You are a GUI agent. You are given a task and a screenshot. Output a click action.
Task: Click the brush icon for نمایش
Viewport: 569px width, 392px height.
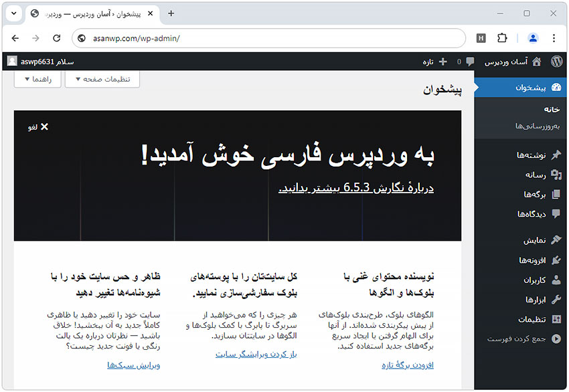click(x=556, y=240)
